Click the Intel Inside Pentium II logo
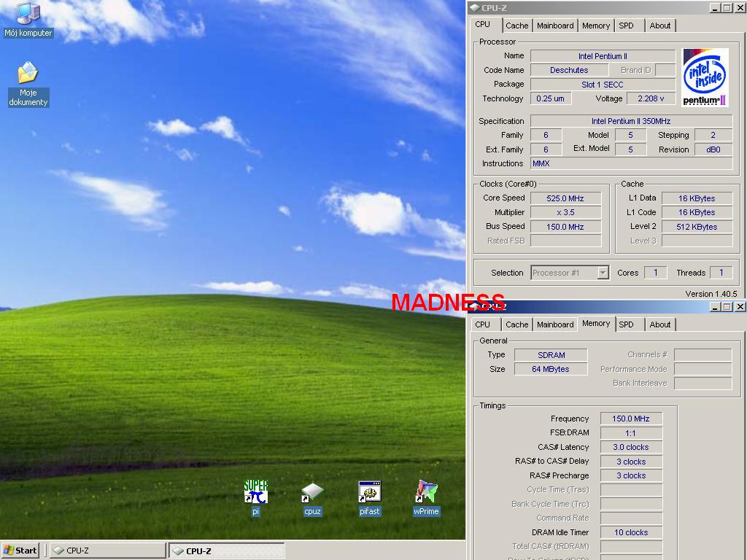The height and width of the screenshot is (560, 747). pyautogui.click(x=705, y=77)
